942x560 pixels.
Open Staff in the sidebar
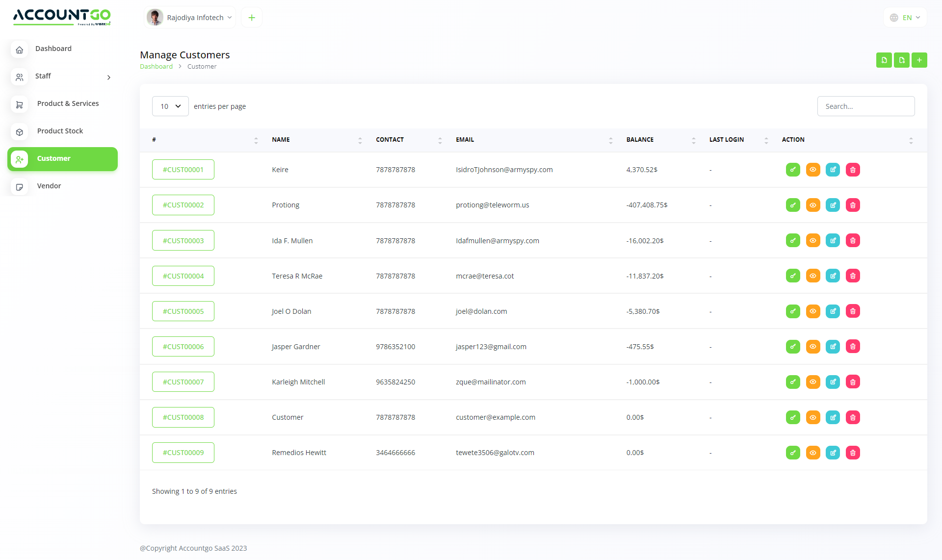click(x=63, y=76)
